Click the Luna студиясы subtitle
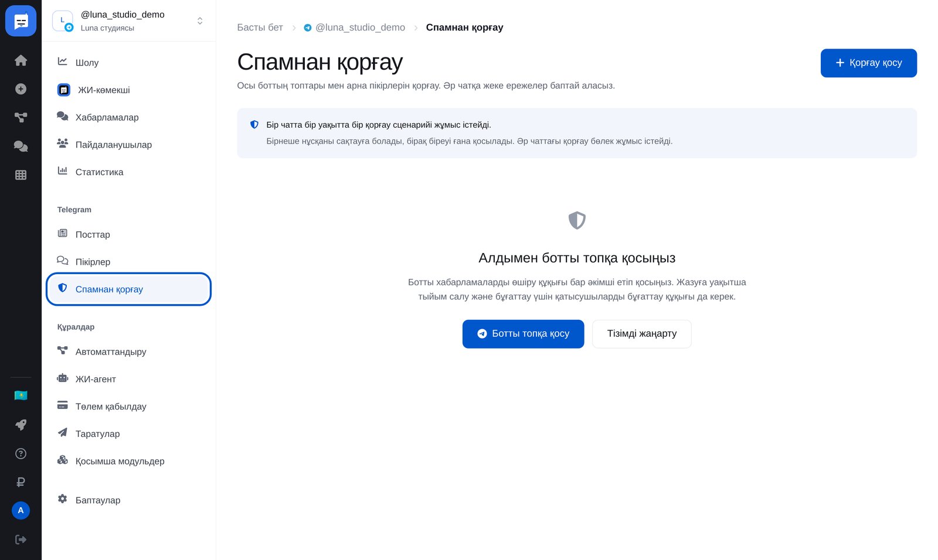The width and height of the screenshot is (938, 560). pos(107,28)
